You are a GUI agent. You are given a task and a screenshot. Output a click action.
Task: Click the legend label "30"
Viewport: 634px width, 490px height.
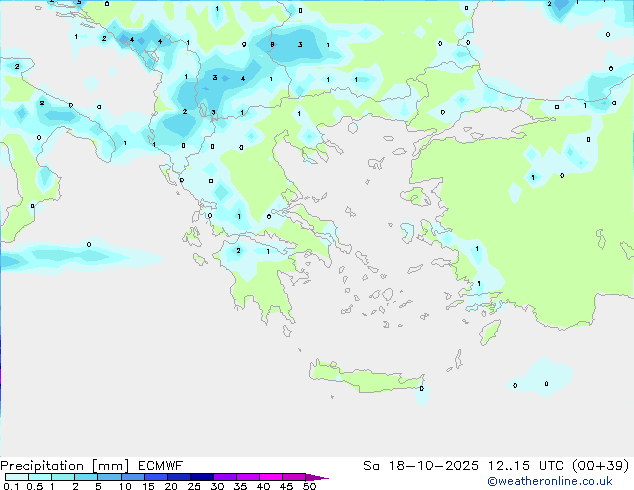217,486
